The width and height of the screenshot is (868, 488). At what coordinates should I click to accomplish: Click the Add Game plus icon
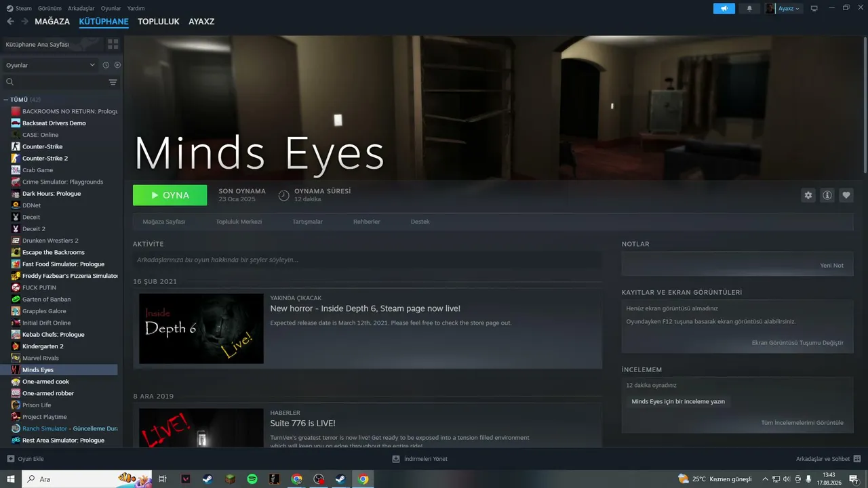pyautogui.click(x=10, y=459)
